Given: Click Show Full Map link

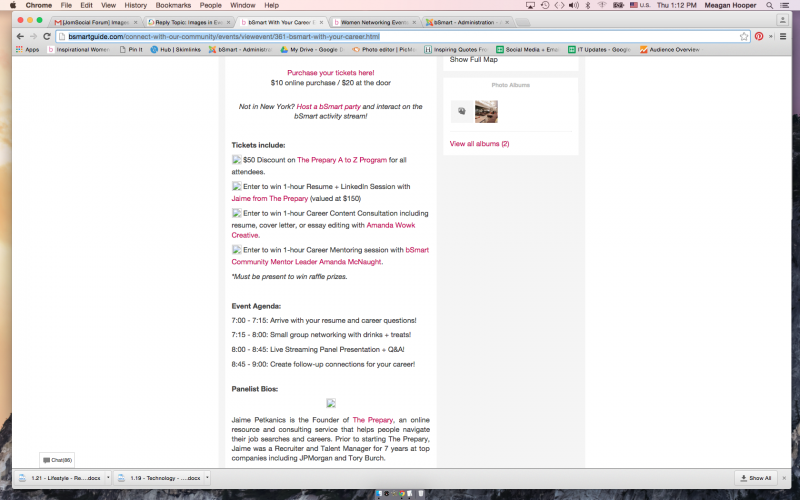Looking at the screenshot, I should (473, 60).
